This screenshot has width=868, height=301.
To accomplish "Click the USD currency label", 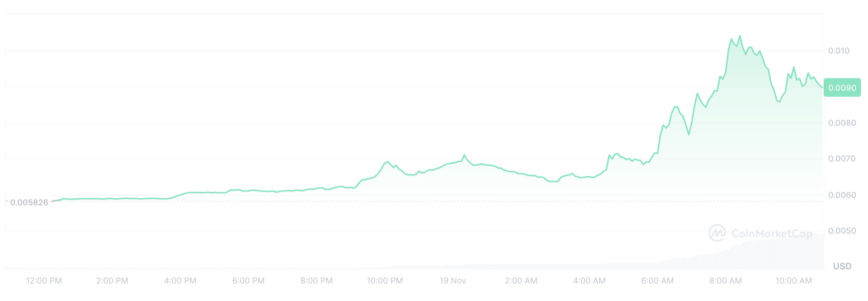I will click(x=842, y=266).
